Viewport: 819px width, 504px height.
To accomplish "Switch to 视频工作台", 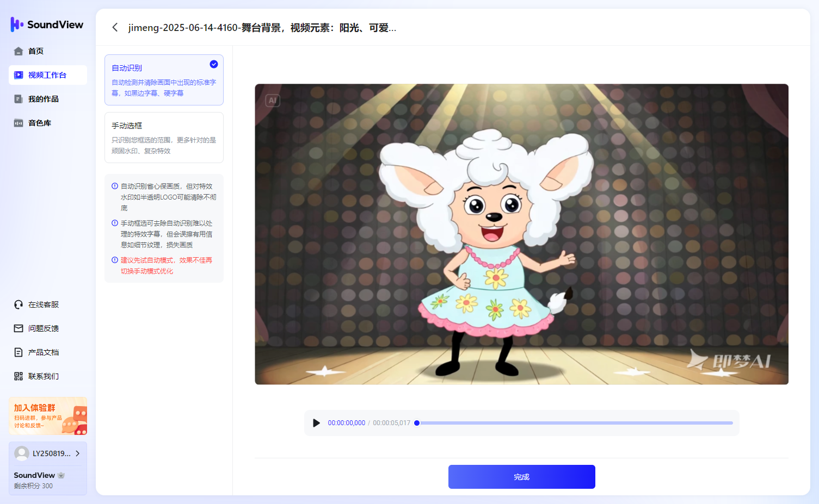I will [48, 75].
